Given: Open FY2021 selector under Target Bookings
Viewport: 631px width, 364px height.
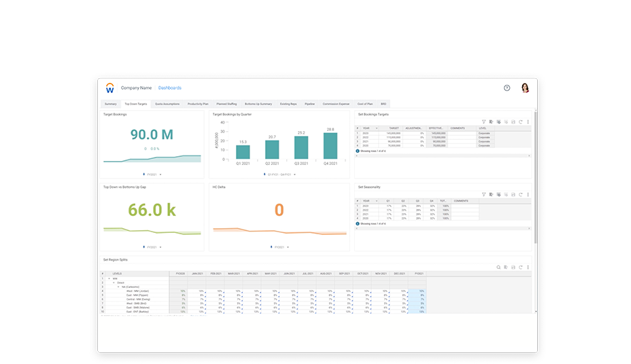Looking at the screenshot, I should [x=152, y=175].
